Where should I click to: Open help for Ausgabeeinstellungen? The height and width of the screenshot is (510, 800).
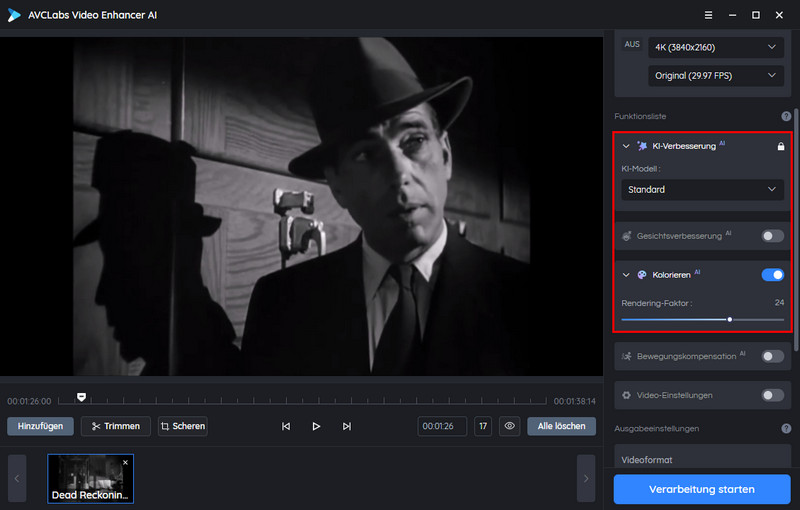tap(786, 428)
